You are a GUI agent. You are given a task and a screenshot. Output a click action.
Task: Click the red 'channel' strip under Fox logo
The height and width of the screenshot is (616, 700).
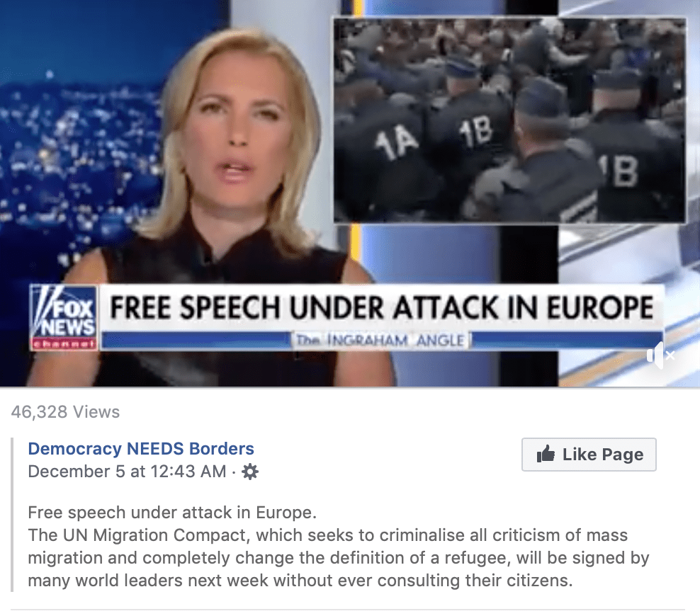pyautogui.click(x=64, y=344)
